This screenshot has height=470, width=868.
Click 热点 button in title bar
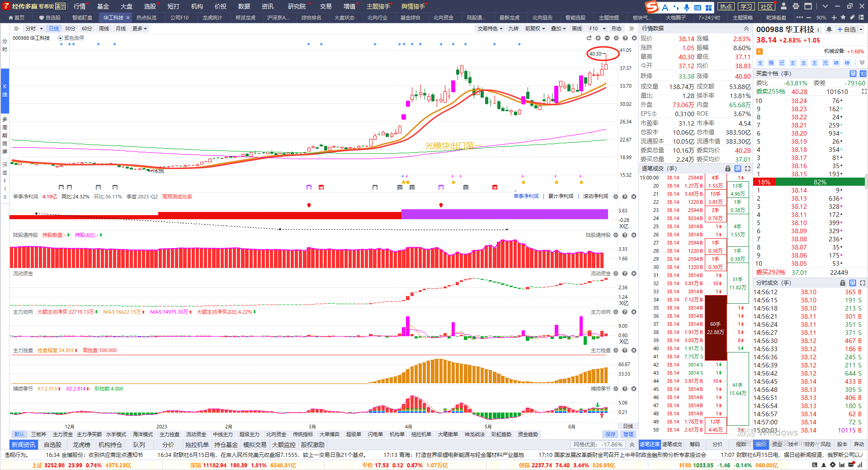point(726,6)
